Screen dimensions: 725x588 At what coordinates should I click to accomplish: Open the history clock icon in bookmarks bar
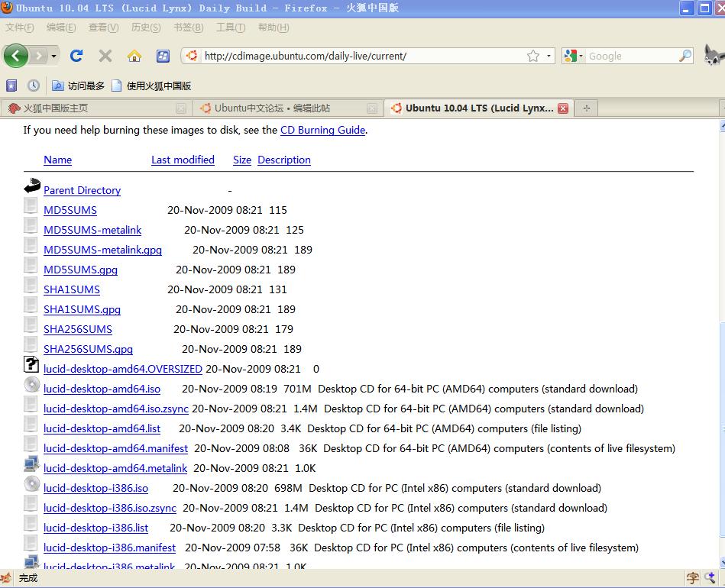click(34, 86)
